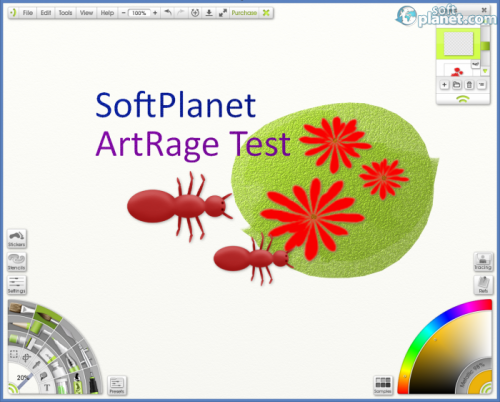This screenshot has width=500, height=402.
Task: Select the dotted-square Selection tool
Action: tap(14, 354)
